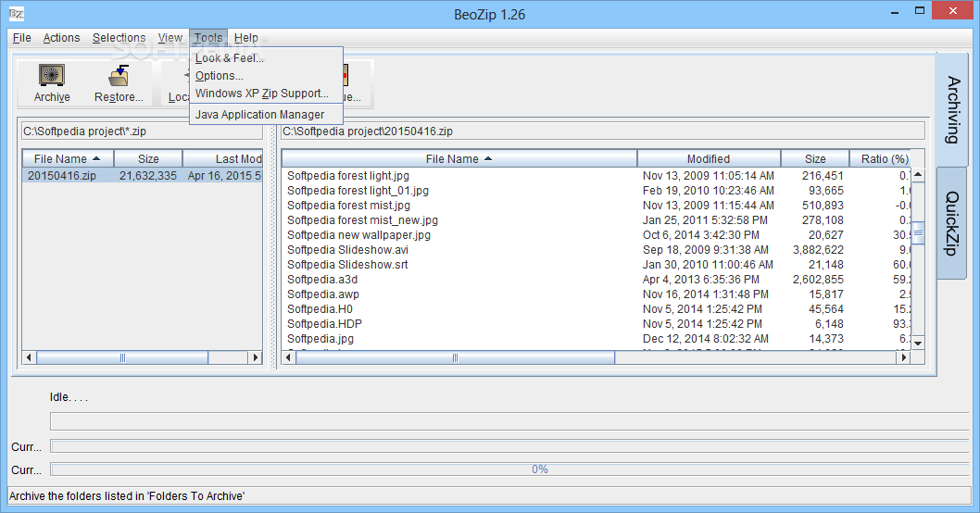This screenshot has height=513, width=980.
Task: Switch to the QuickZip side tab
Action: 952,223
